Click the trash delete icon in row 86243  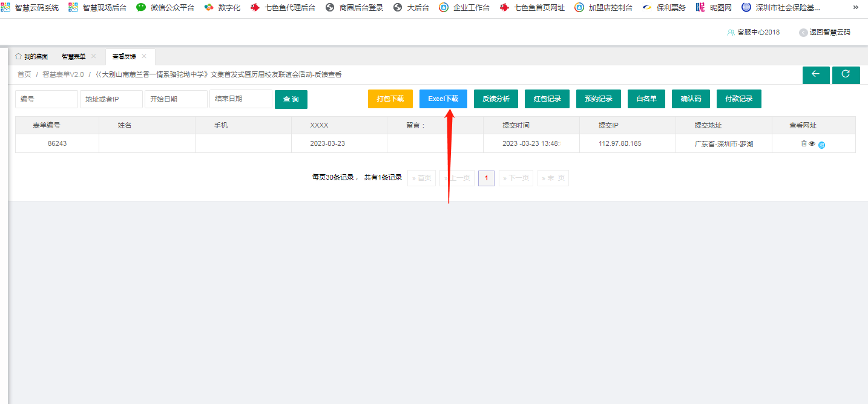[804, 143]
